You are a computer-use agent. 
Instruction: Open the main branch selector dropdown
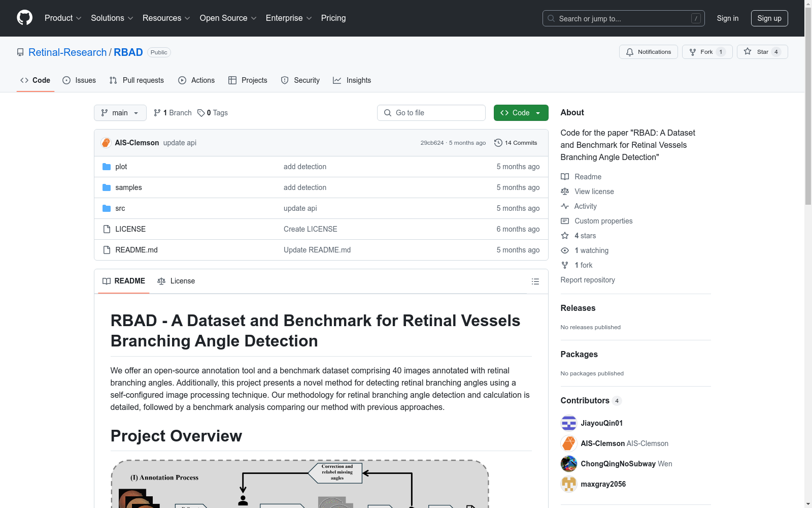120,113
